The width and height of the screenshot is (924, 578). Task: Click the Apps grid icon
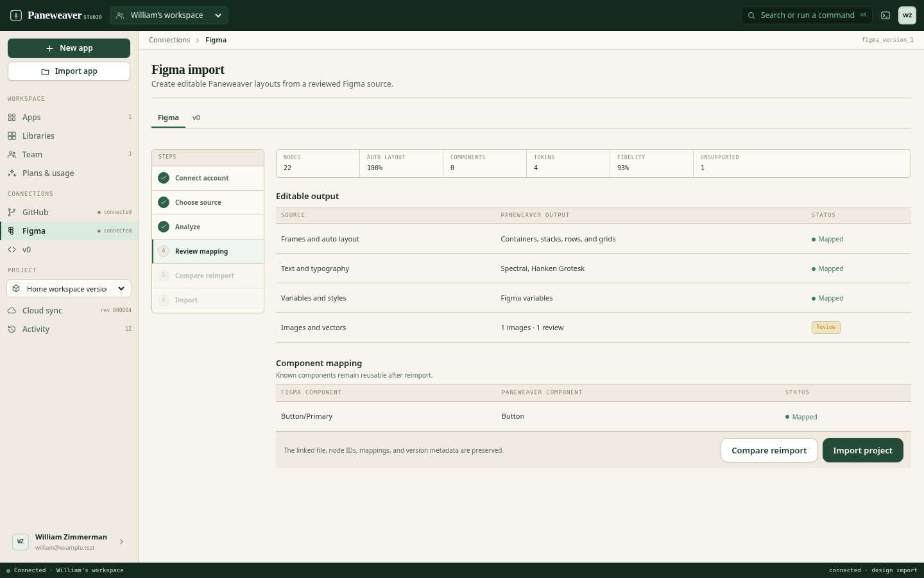[x=12, y=118]
